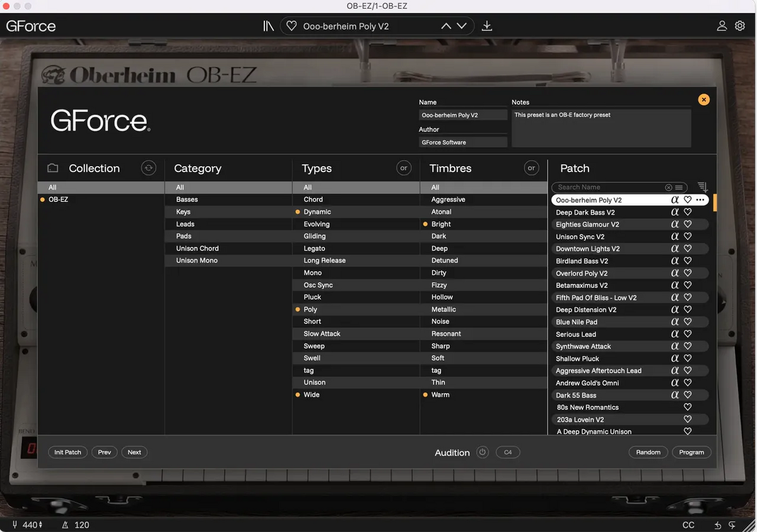The width and height of the screenshot is (757, 532).
Task: Select the Basses category
Action: (228, 199)
